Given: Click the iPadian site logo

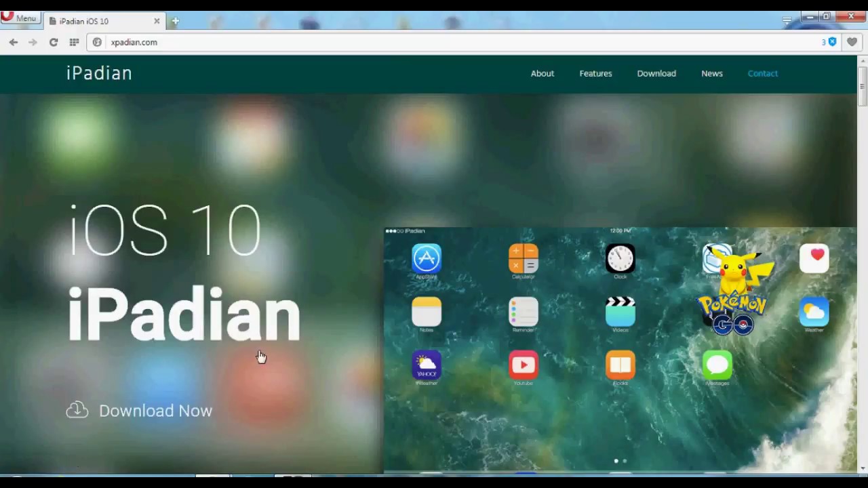Looking at the screenshot, I should point(99,73).
